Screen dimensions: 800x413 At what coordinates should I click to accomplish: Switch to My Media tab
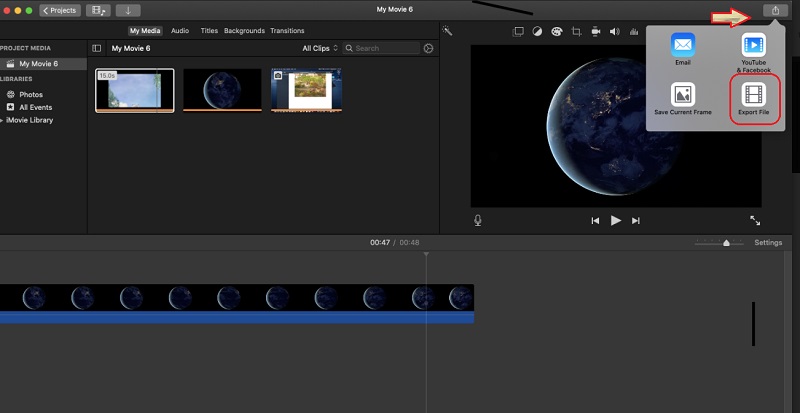tap(145, 31)
